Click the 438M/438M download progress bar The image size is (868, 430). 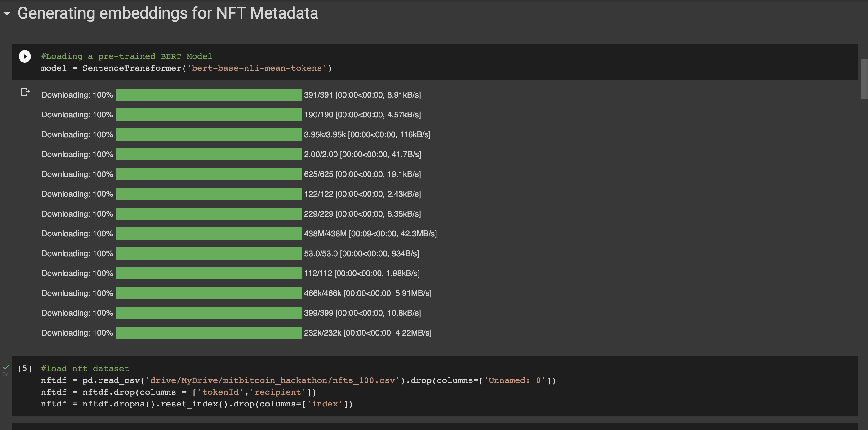pyautogui.click(x=208, y=233)
